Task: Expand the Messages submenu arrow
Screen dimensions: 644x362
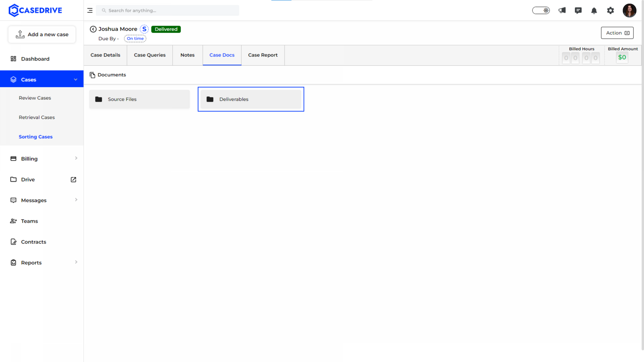Action: pyautogui.click(x=76, y=200)
